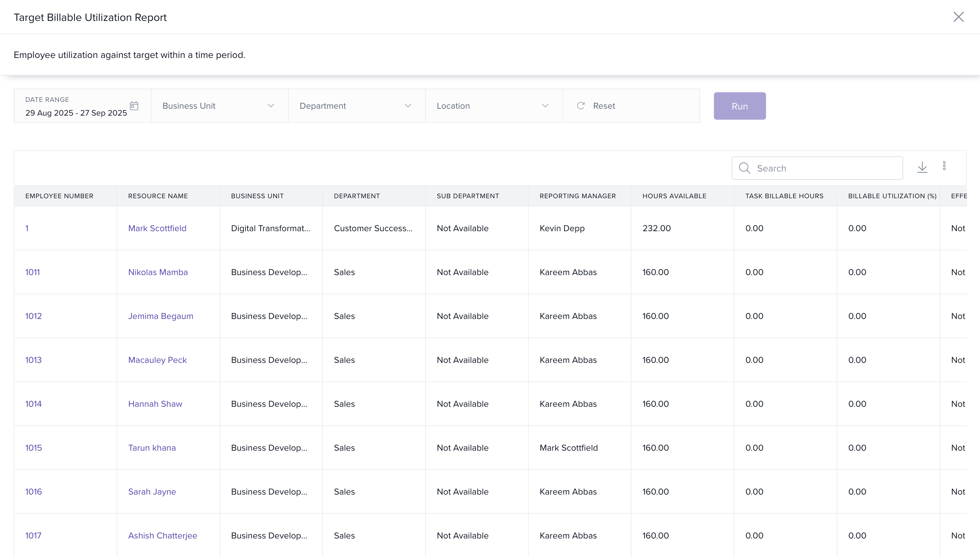Open Mark Scottfield resource link
This screenshot has height=557, width=980.
157,228
